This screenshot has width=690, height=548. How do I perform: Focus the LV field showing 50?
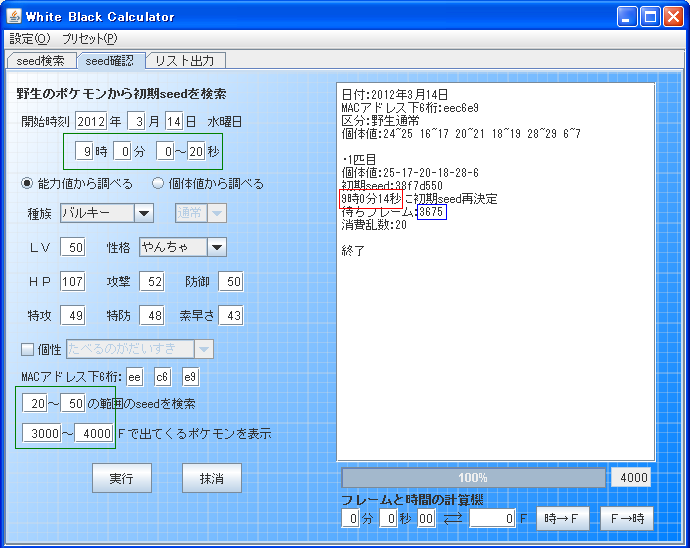pos(73,247)
